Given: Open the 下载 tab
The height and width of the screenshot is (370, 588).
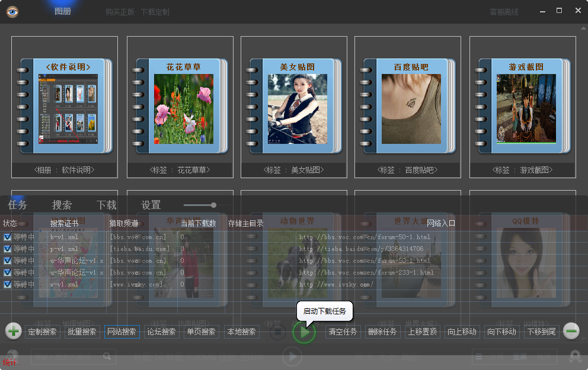Looking at the screenshot, I should 107,205.
